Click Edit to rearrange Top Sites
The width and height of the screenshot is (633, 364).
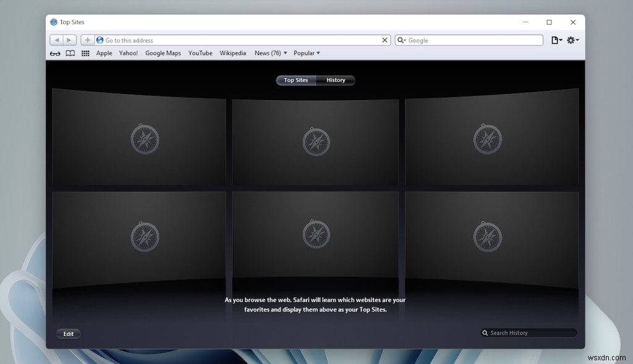point(68,333)
